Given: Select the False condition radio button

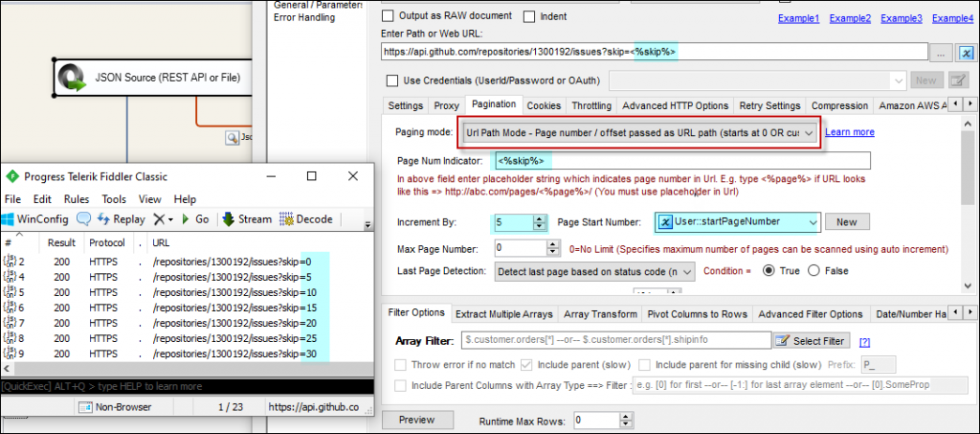Looking at the screenshot, I should click(x=814, y=271).
